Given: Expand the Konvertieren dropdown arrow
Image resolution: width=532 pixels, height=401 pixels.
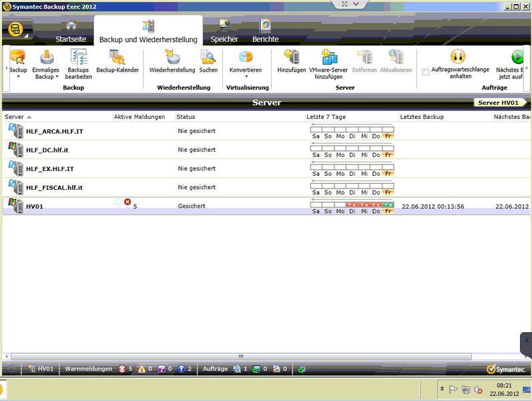Looking at the screenshot, I should click(x=246, y=76).
